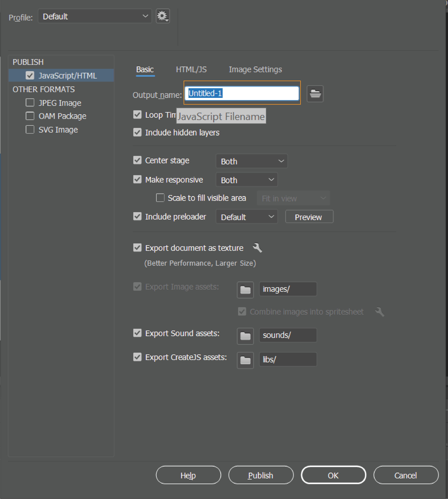Image resolution: width=448 pixels, height=499 pixels.
Task: Click the Preview button for preloader
Action: [x=309, y=217]
